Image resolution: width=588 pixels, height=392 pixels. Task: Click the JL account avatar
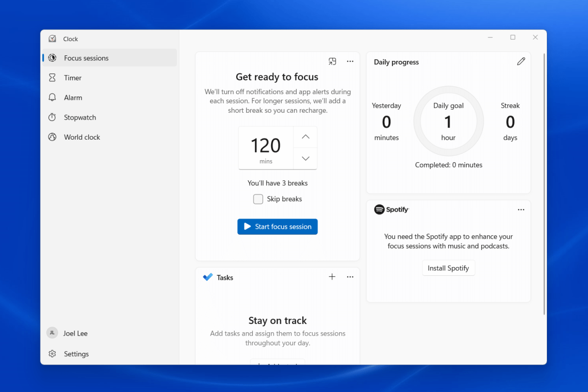pyautogui.click(x=52, y=333)
